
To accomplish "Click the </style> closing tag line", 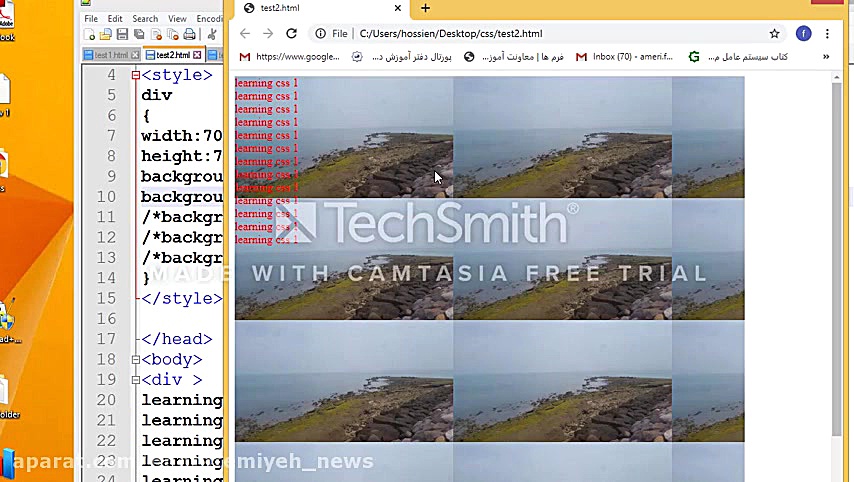I will coord(182,298).
